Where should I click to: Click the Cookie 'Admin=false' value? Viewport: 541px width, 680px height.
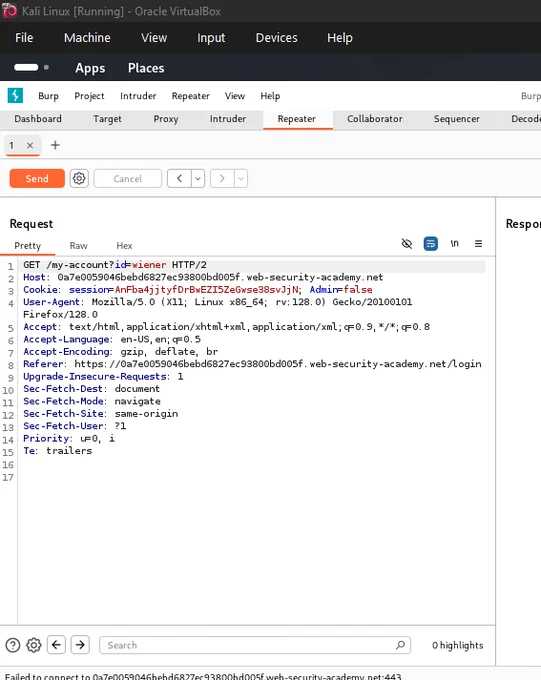click(341, 289)
